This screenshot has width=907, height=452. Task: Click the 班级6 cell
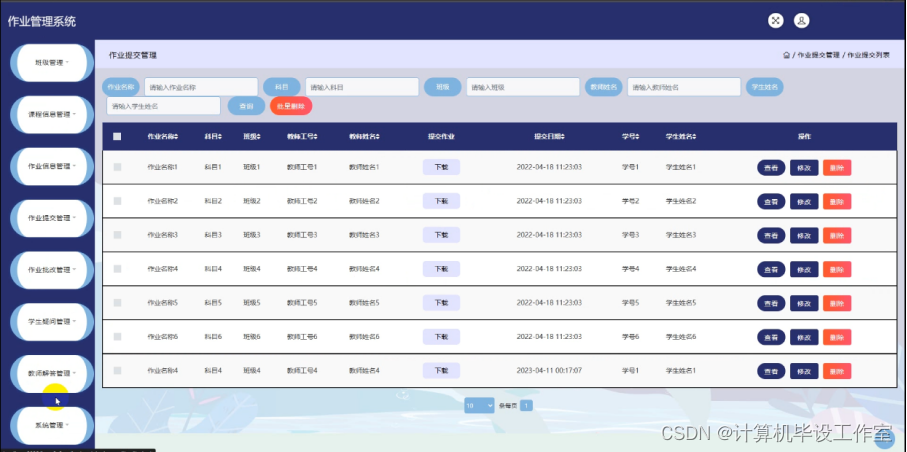pos(252,336)
